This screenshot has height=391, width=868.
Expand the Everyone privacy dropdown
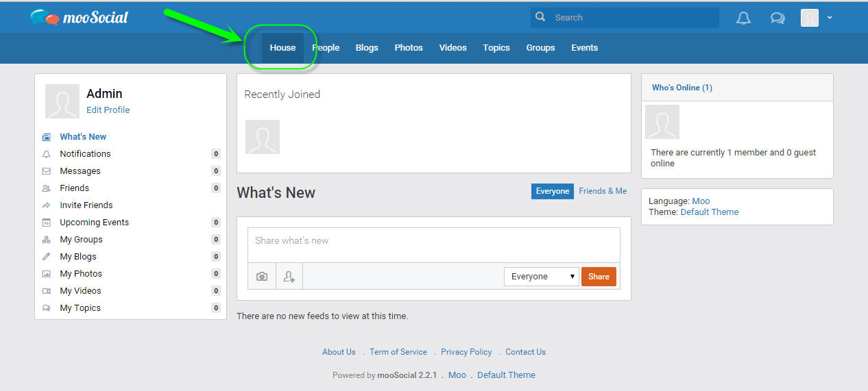pyautogui.click(x=542, y=277)
